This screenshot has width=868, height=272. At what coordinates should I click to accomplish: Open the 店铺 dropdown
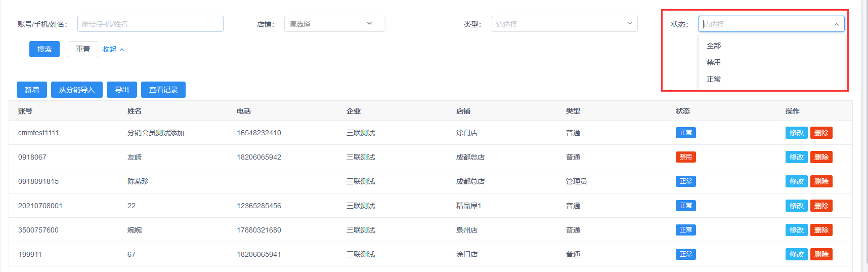point(334,24)
